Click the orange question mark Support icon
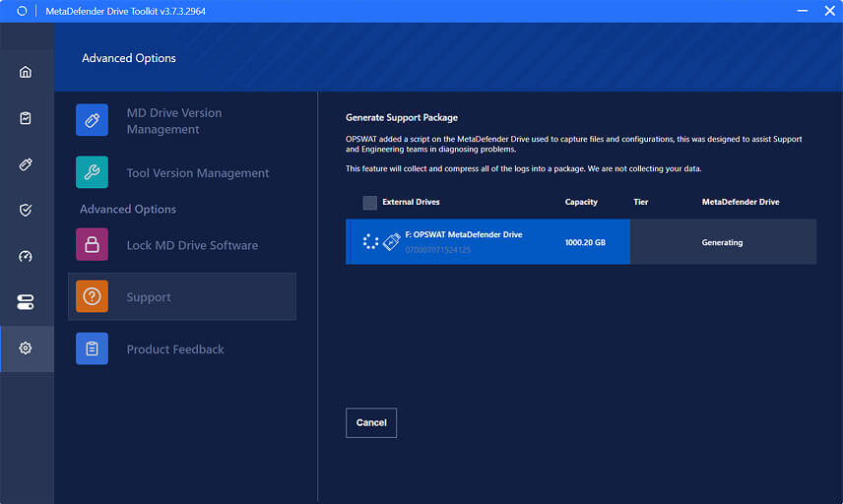The height and width of the screenshot is (504, 843). (92, 296)
